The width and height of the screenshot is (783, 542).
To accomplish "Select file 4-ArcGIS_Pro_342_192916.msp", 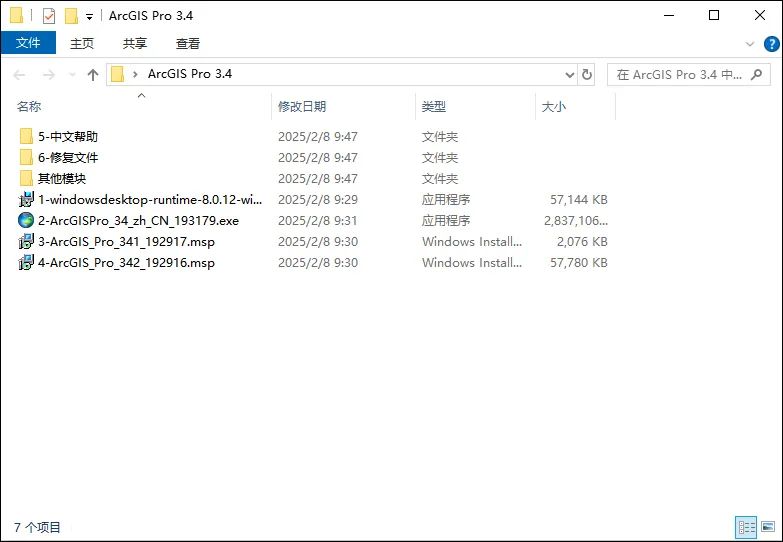I will 126,262.
